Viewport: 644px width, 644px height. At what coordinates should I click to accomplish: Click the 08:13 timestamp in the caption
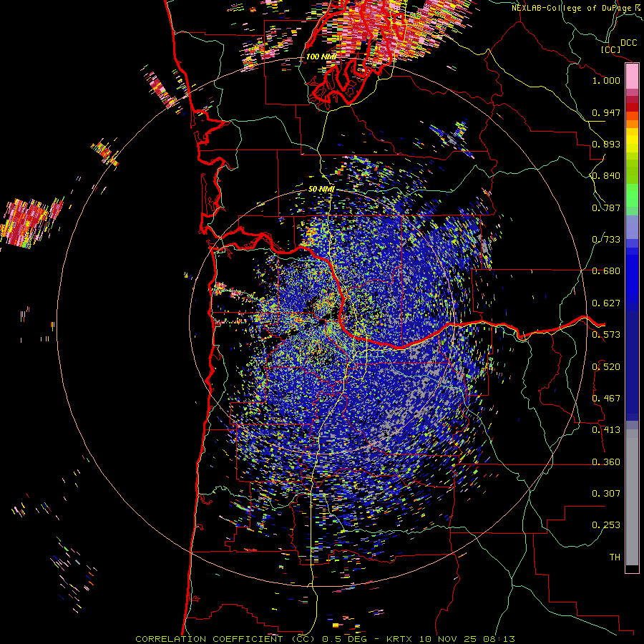click(x=499, y=639)
